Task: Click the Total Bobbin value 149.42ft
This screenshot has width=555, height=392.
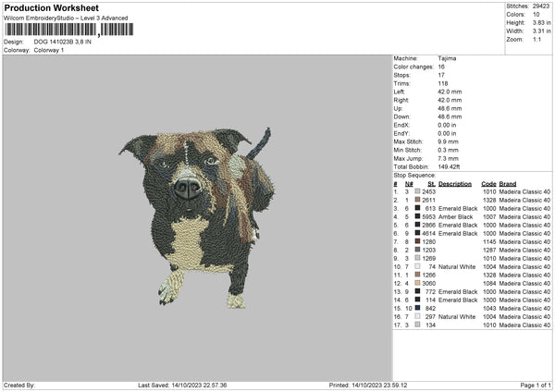Action: 451,166
